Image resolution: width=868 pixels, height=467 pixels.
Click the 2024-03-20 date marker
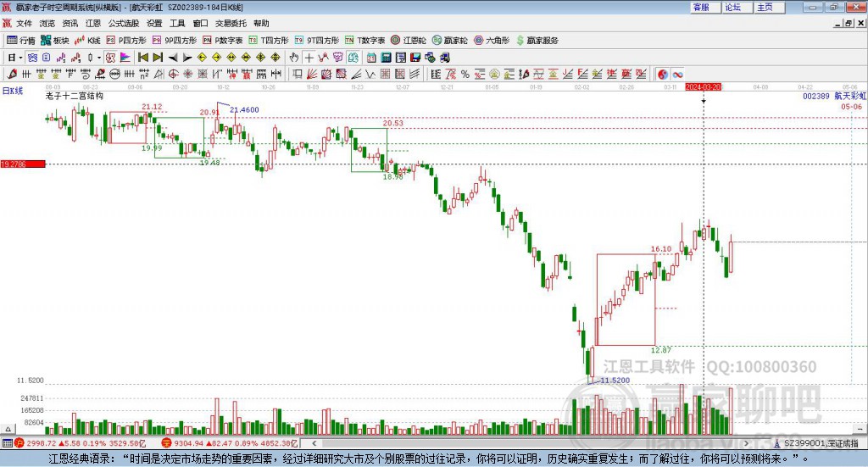[x=703, y=86]
